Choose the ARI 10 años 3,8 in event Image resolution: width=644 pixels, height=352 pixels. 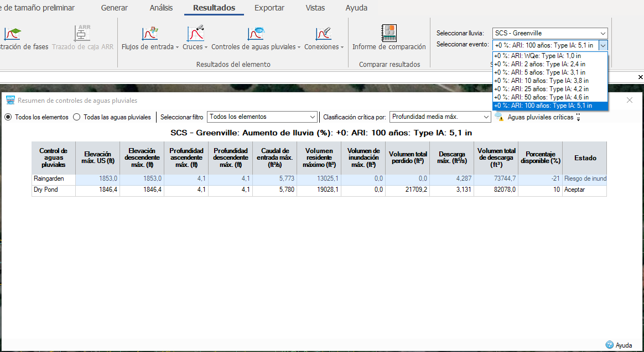pos(550,81)
